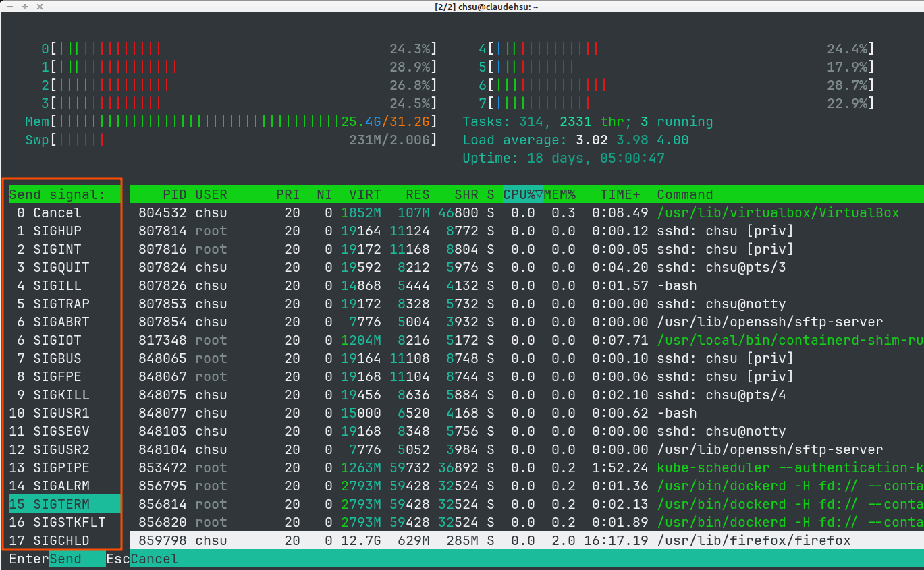Screen dimensions: 924x570
Task: Pick SIGUSR1 in the signal list
Action: [x=64, y=413]
